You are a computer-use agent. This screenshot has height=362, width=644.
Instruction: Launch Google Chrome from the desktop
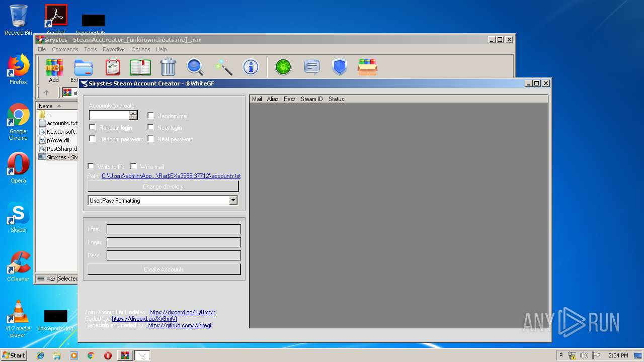[18, 122]
